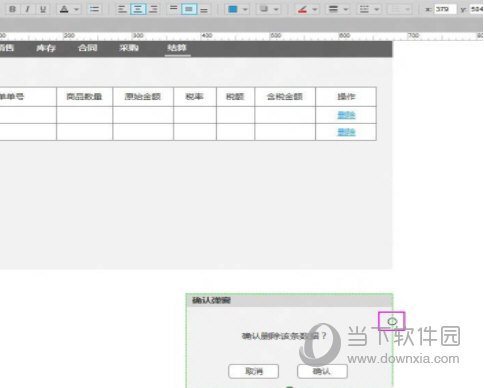Click the 含税金额 table header

pos(285,97)
